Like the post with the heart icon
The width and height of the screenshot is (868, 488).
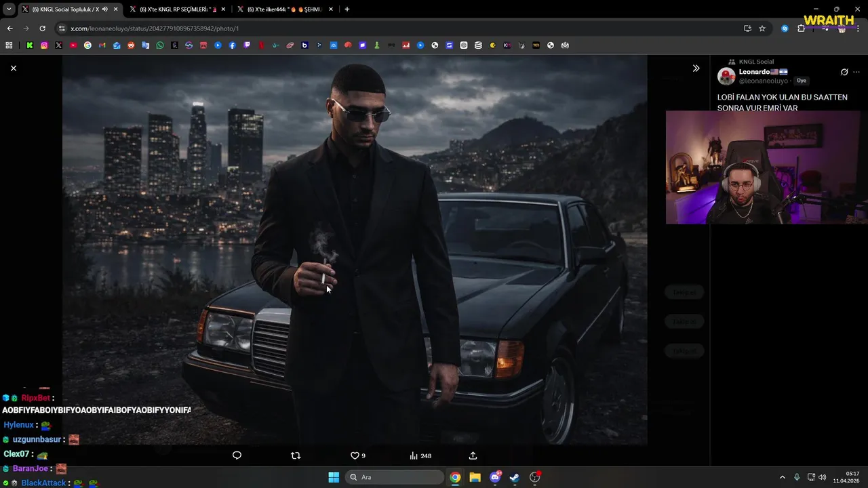click(358, 455)
